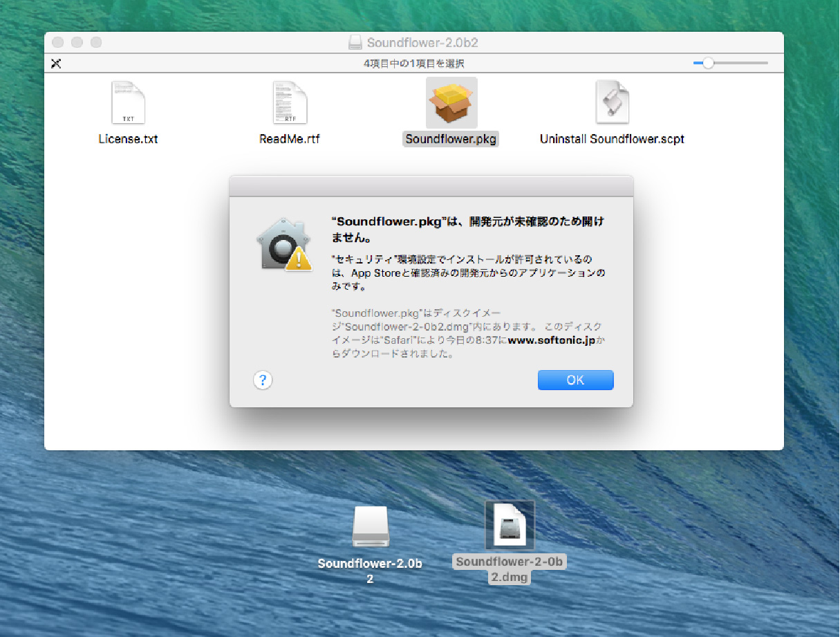Click the customize toolbar tools icon
840x637 pixels.
(x=57, y=64)
